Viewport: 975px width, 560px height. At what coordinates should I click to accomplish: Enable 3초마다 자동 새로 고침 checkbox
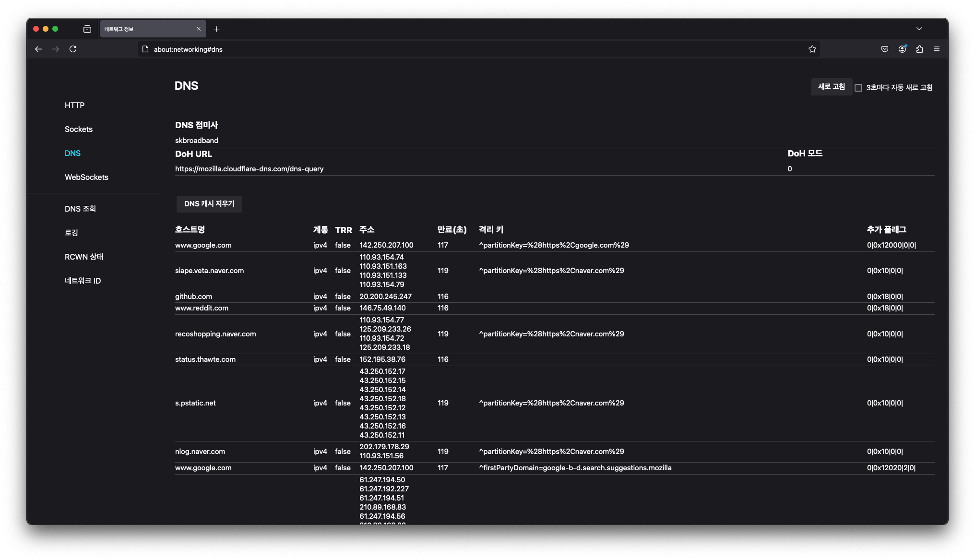(x=858, y=88)
